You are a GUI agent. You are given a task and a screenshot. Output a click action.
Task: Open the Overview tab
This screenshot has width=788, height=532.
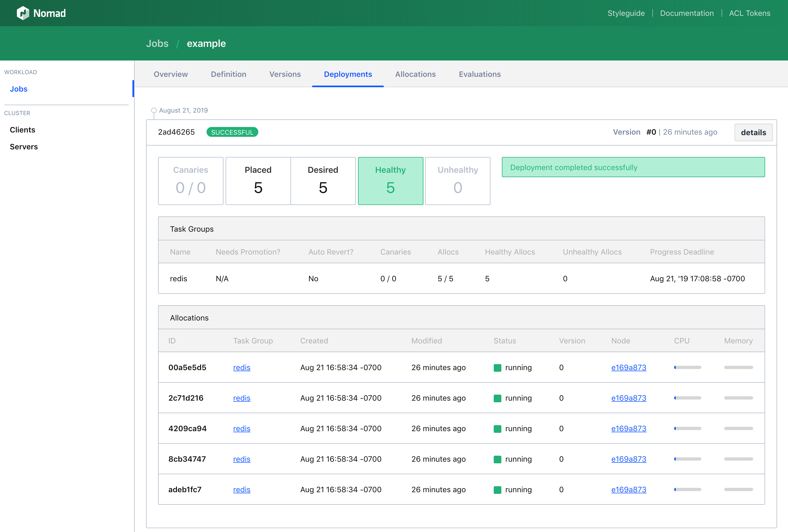171,74
